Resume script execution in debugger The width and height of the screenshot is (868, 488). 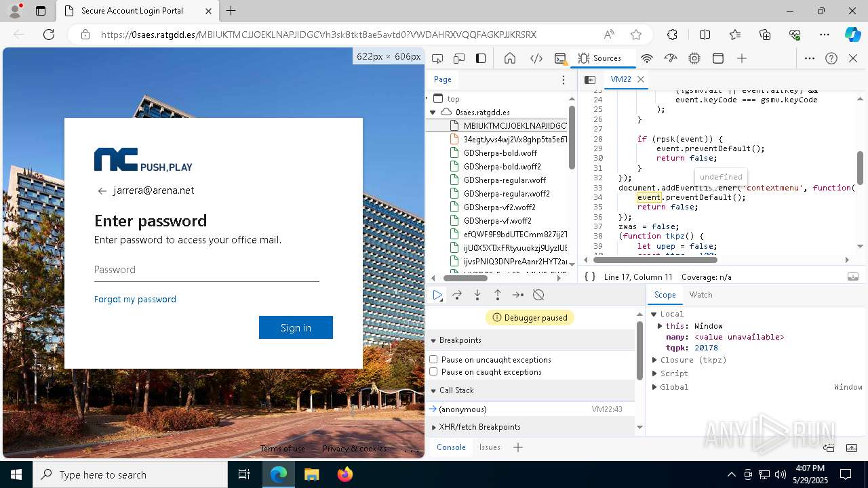437,295
